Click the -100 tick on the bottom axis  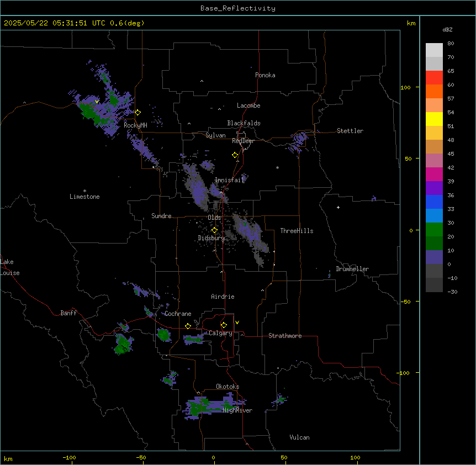[69, 457]
